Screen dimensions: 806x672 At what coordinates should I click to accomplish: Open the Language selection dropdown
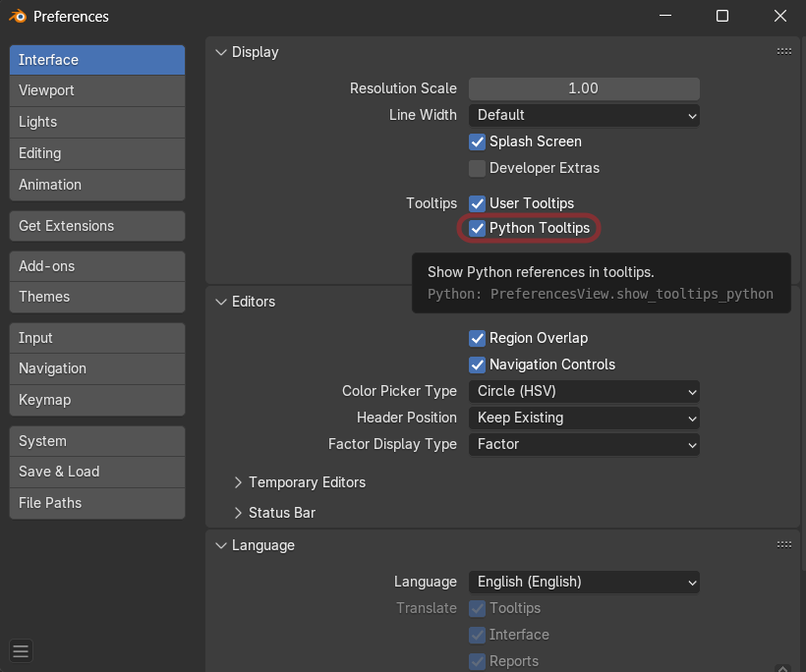(x=584, y=582)
